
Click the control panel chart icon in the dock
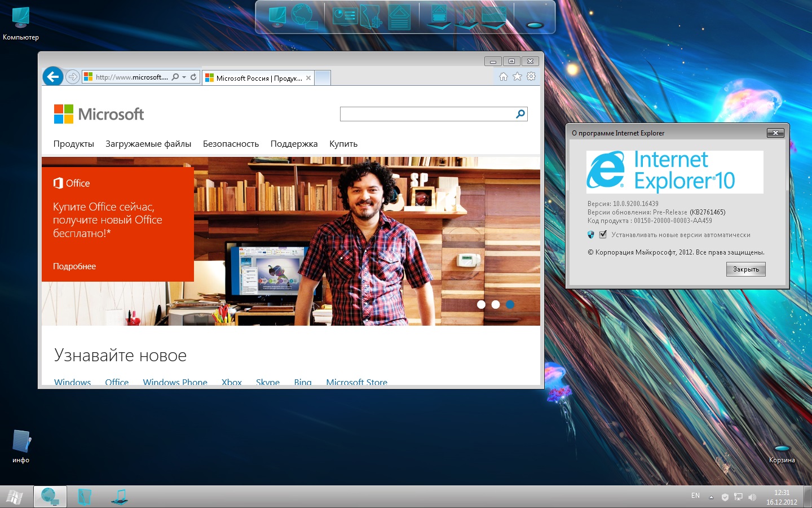click(x=345, y=16)
